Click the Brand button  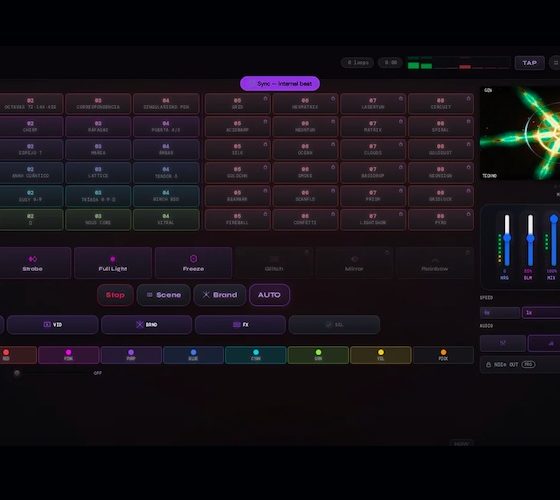pyautogui.click(x=220, y=295)
